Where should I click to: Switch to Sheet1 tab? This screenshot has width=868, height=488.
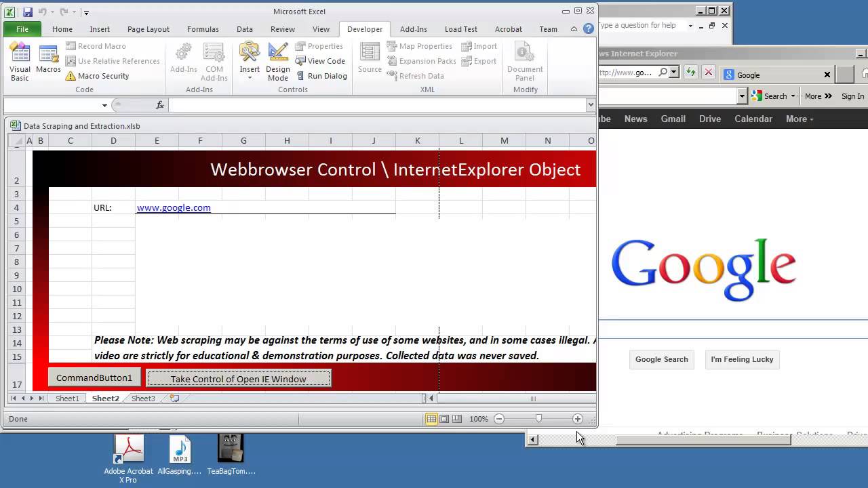(x=67, y=399)
